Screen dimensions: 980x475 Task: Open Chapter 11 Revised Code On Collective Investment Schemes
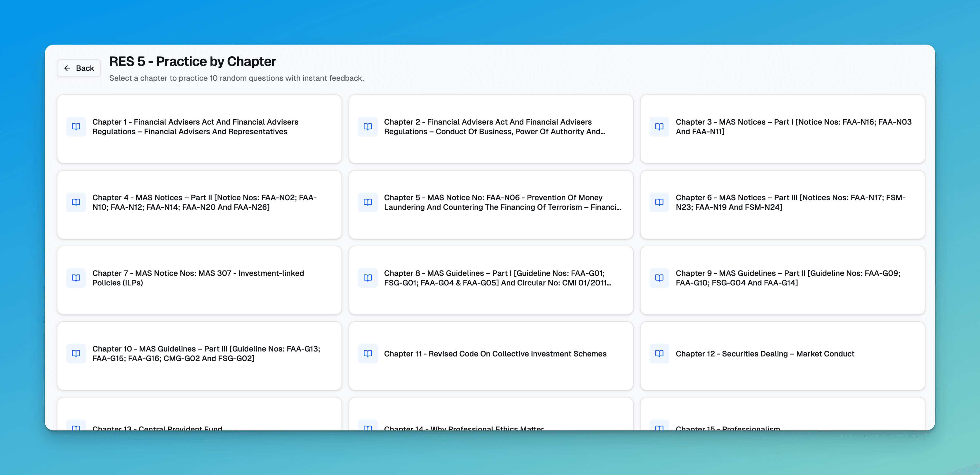(x=495, y=354)
